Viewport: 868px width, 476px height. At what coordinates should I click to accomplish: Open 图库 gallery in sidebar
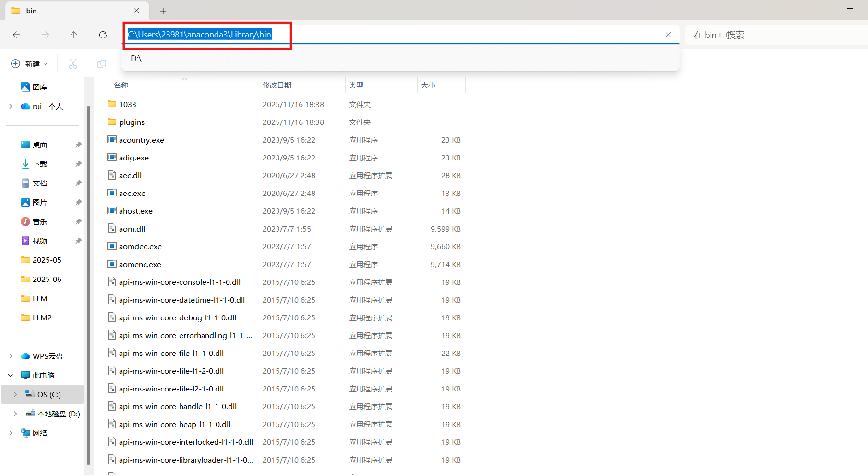tap(34, 87)
